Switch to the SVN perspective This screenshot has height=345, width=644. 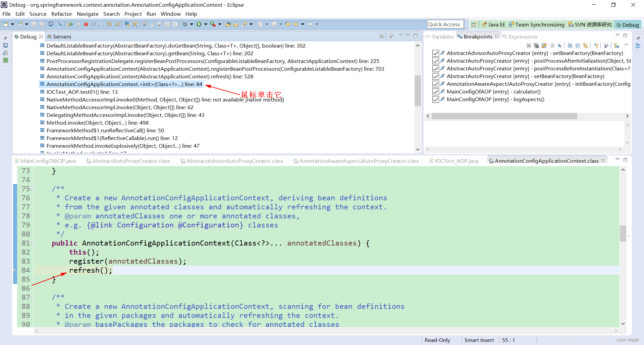coord(590,24)
